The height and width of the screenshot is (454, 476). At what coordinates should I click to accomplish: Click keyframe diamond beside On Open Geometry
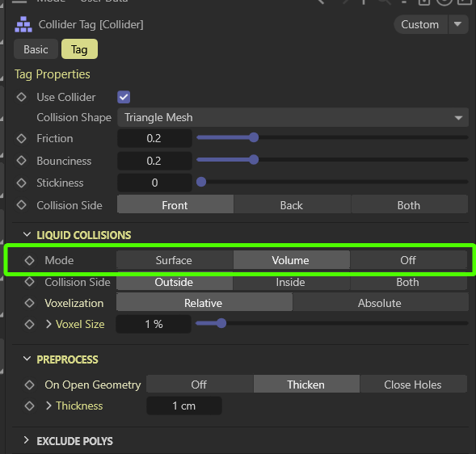coord(29,385)
